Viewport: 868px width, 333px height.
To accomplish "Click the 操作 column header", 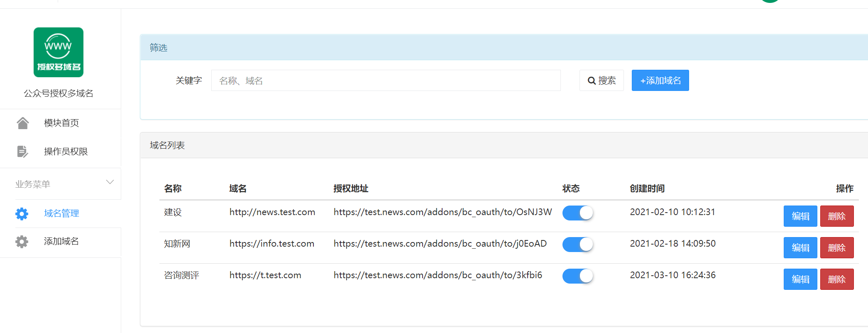I will pos(845,189).
